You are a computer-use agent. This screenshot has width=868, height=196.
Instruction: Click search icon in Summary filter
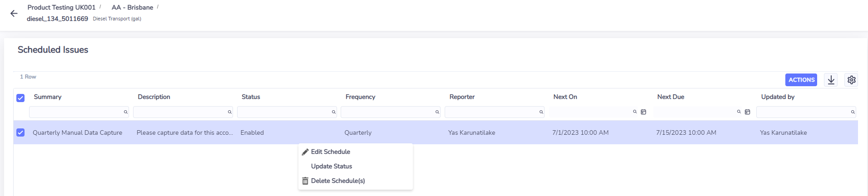coord(126,112)
